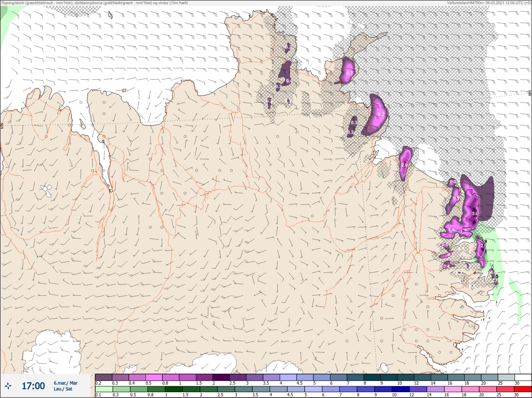Click the 0.7 precipitation value on the map
This screenshot has height=398, width=532.
[x=350, y=74]
